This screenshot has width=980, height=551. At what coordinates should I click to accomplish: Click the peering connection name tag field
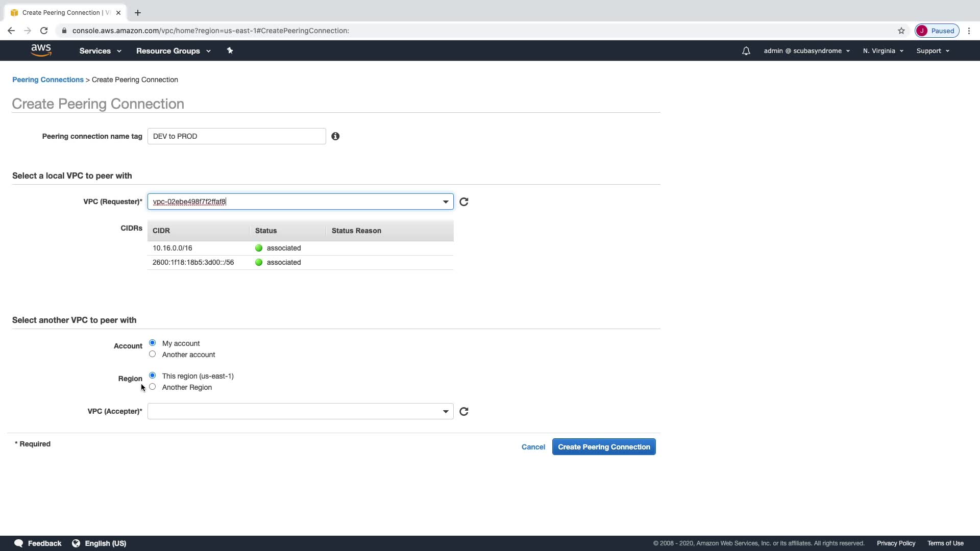click(236, 136)
